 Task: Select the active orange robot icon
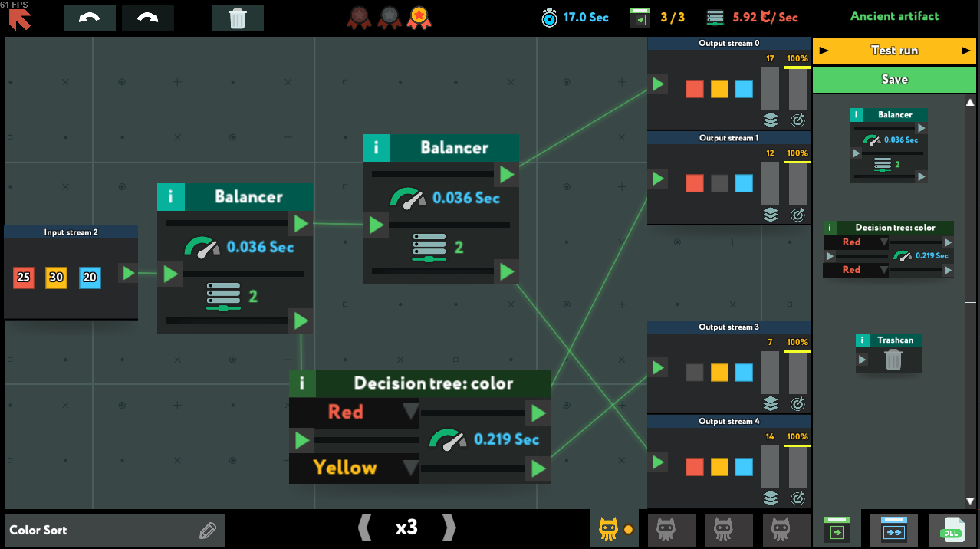(x=608, y=529)
